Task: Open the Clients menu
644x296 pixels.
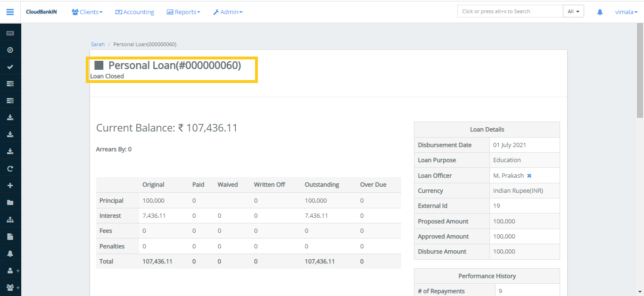Action: [x=87, y=12]
